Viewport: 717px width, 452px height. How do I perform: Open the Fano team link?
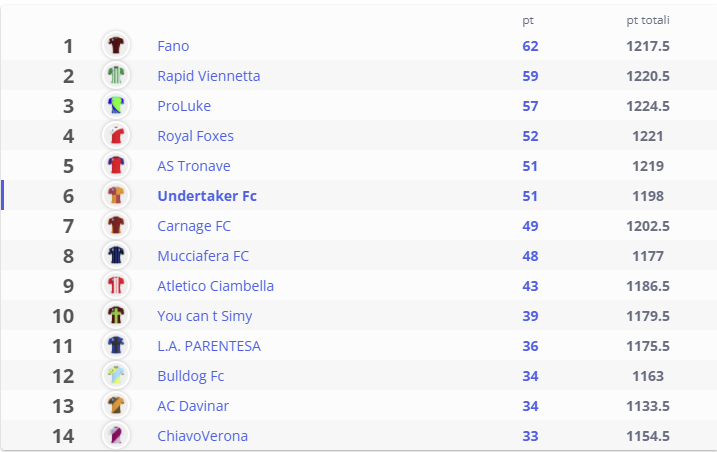pyautogui.click(x=173, y=46)
